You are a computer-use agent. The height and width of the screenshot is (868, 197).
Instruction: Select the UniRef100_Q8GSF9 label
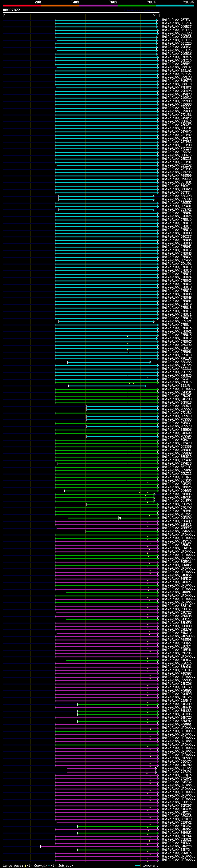tap(177, 125)
